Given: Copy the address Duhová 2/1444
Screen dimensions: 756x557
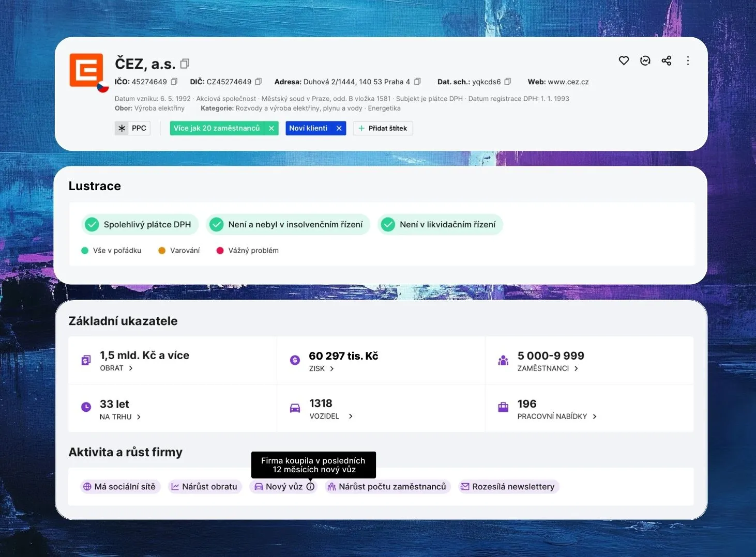Looking at the screenshot, I should point(417,82).
